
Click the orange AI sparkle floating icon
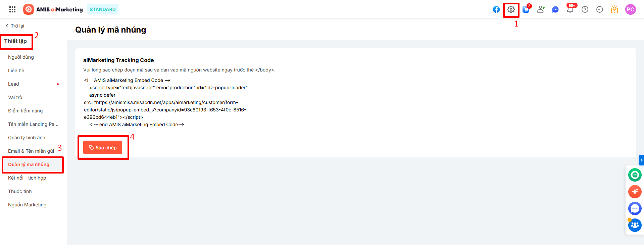click(635, 192)
